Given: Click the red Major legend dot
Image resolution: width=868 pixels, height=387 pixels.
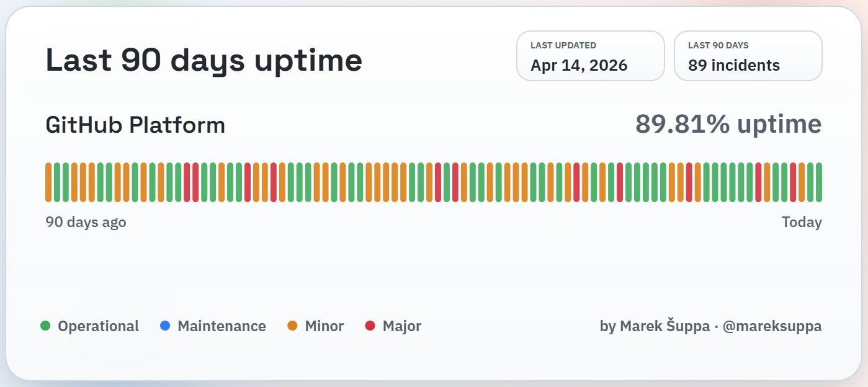Looking at the screenshot, I should pyautogui.click(x=370, y=326).
